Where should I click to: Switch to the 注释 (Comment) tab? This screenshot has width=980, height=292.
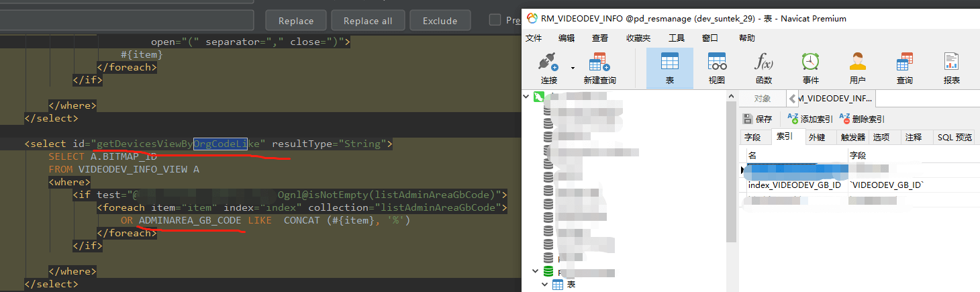(x=914, y=137)
